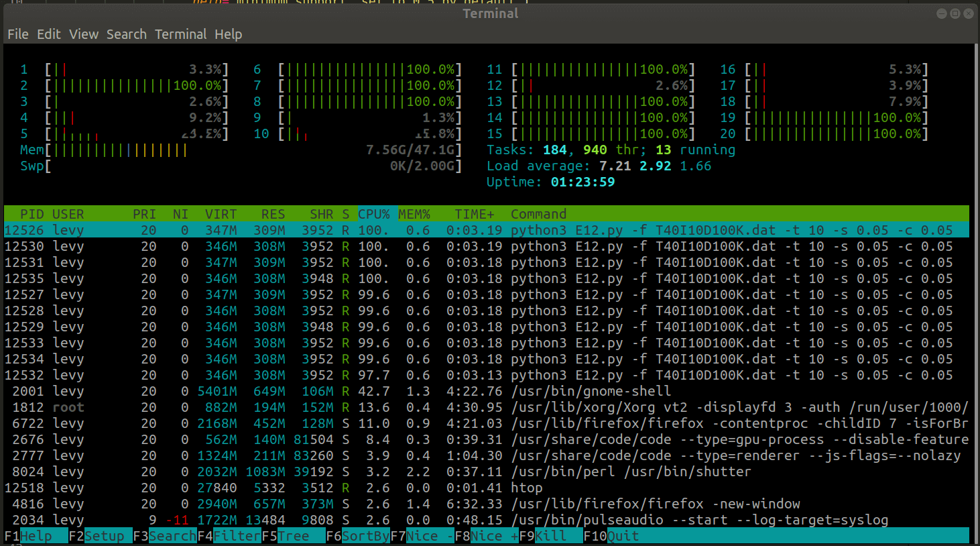Click F8 Nice + in htop footer
The width and height of the screenshot is (980, 546).
(487, 536)
